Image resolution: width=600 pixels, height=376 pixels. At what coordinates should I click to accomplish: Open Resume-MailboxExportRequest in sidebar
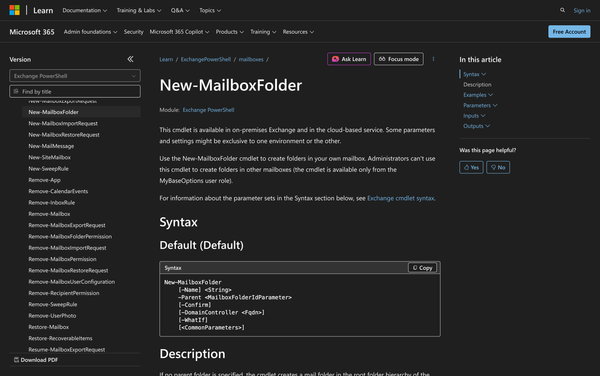[x=67, y=350]
